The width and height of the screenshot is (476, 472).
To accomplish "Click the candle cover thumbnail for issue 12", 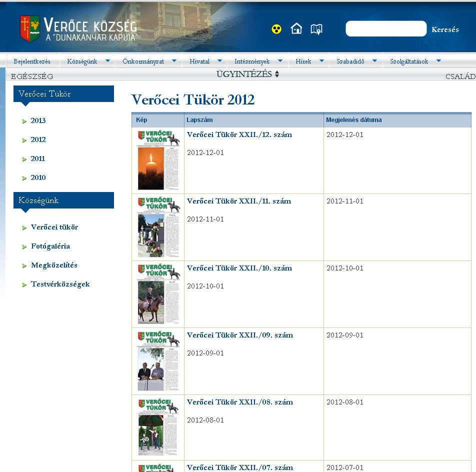I will coord(158,160).
